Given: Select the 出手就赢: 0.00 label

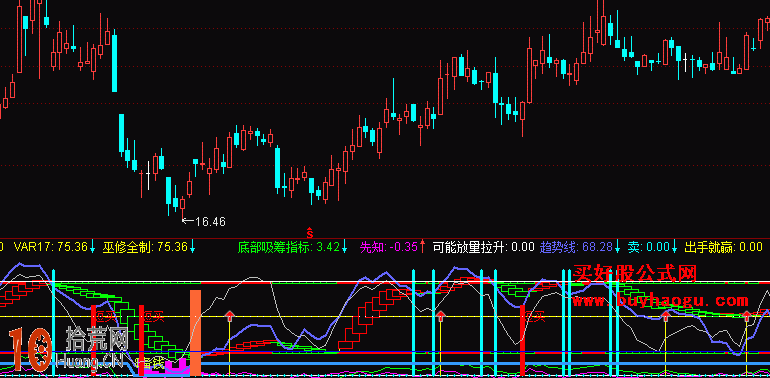Looking at the screenshot, I should tap(723, 246).
